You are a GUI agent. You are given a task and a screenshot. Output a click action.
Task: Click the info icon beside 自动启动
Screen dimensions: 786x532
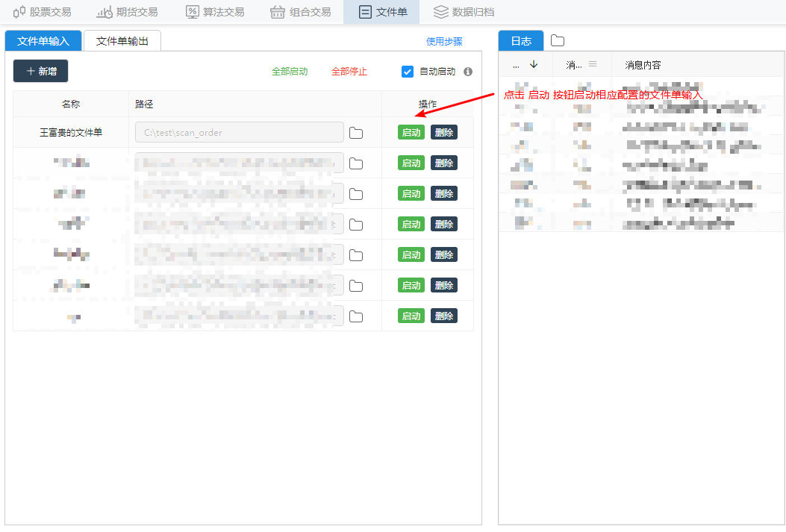[468, 72]
